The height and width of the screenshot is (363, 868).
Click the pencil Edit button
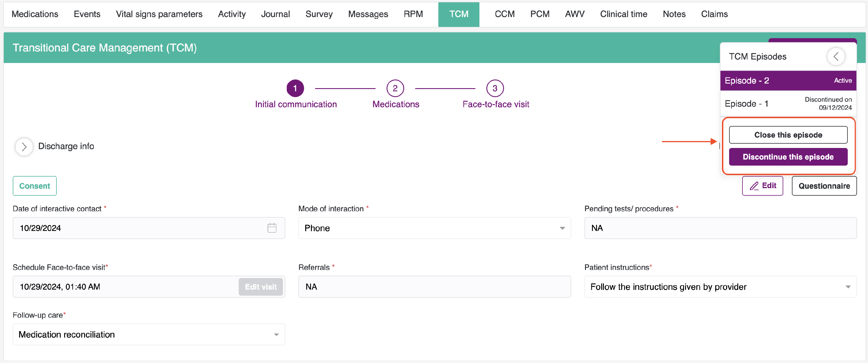click(762, 186)
